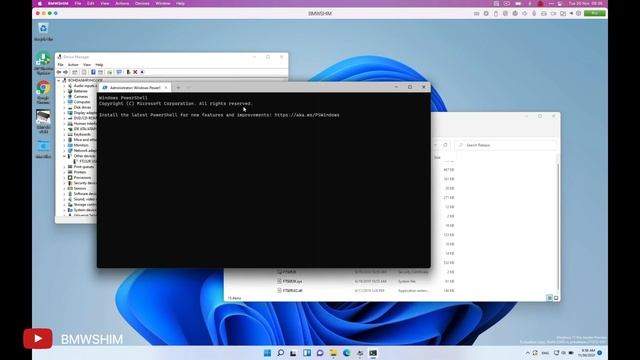Viewport: 640px width, 360px height.
Task: Add new tab with plus in Terminal
Action: point(178,87)
